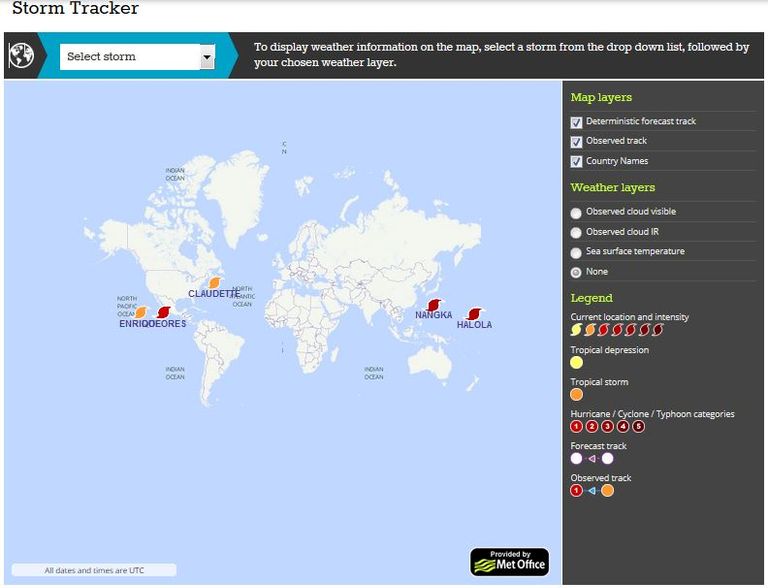Image resolution: width=768 pixels, height=588 pixels.
Task: Click the HALOLA storm label
Action: click(474, 324)
